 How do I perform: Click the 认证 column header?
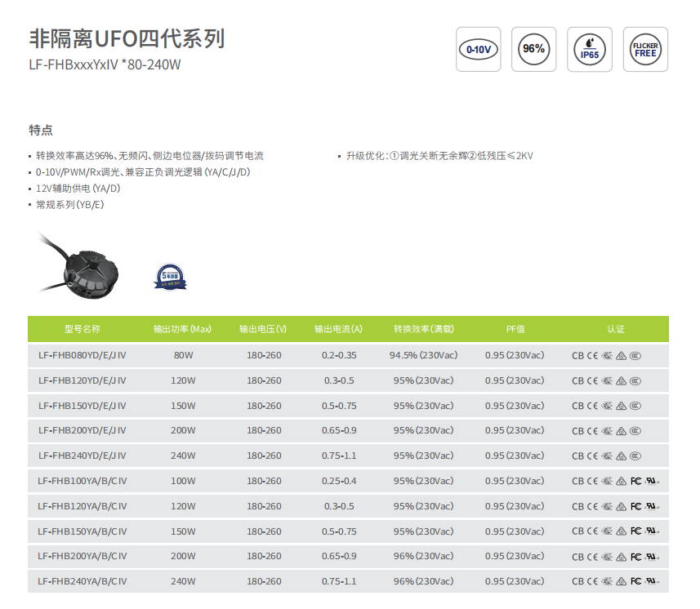click(615, 329)
